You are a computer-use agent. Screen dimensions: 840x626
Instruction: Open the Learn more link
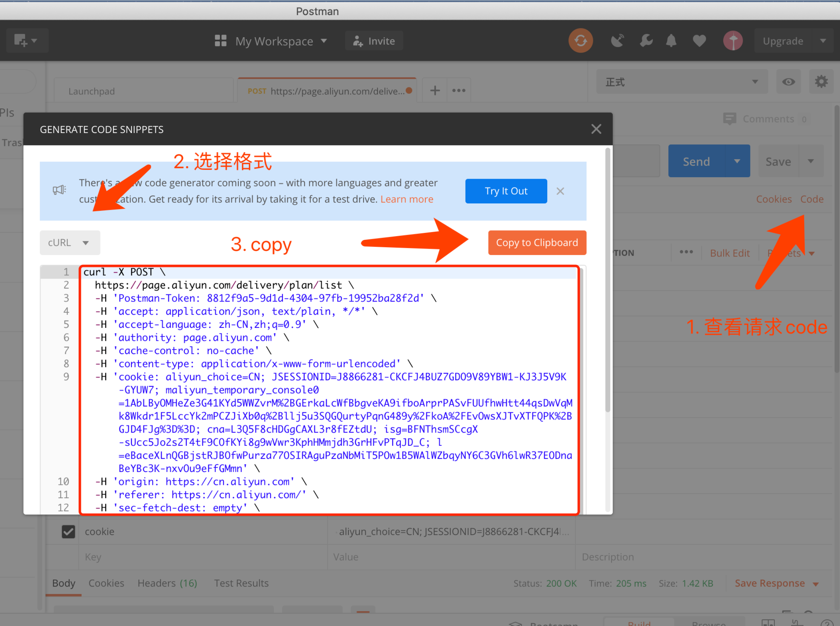[406, 199]
